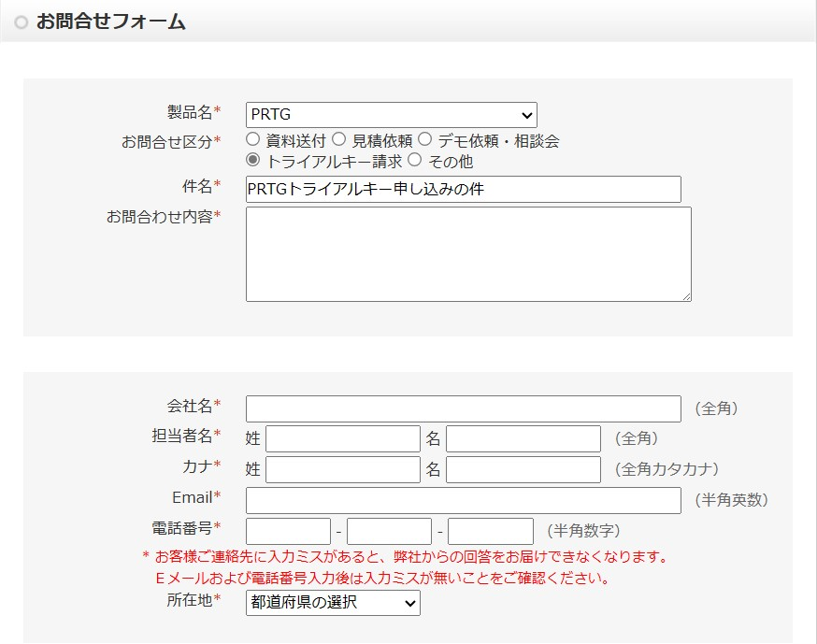Viewport: 817px width, 644px height.
Task: Select the 見積依頼 radio option
Action: coord(338,139)
